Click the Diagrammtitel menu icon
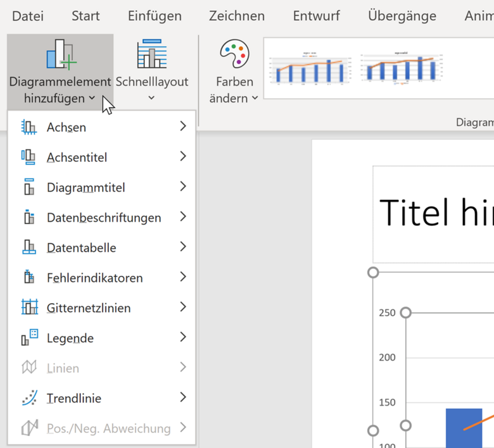 pyautogui.click(x=29, y=187)
